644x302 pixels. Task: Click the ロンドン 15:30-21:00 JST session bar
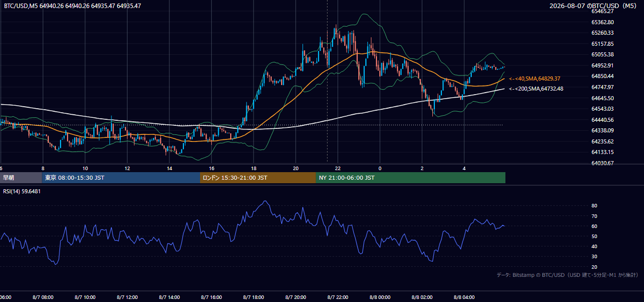coord(258,178)
